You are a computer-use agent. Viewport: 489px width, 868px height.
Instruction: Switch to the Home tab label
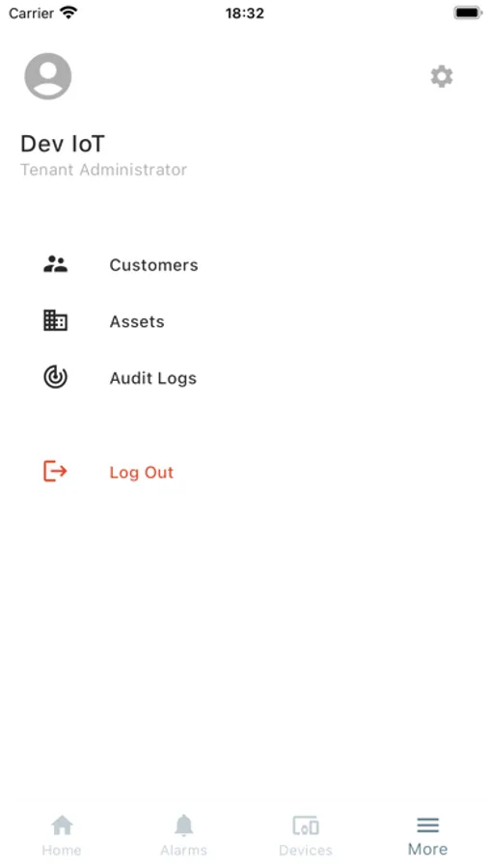click(x=62, y=850)
